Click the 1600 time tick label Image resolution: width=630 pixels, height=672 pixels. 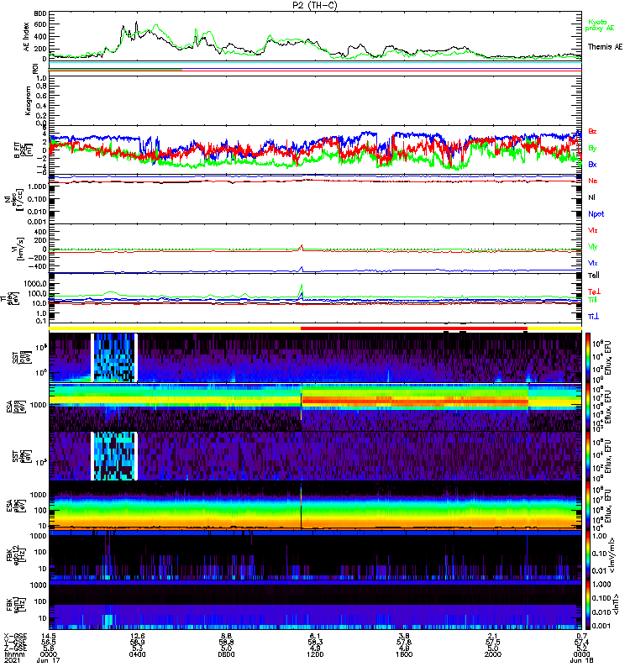[404, 654]
